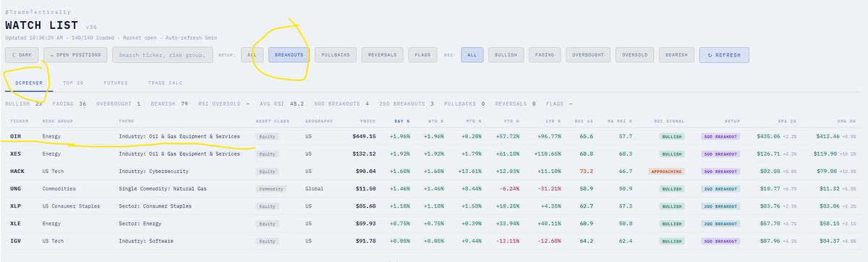Image resolution: width=868 pixels, height=262 pixels.
Task: Select the ALL filter in the Setup group
Action: 252,55
